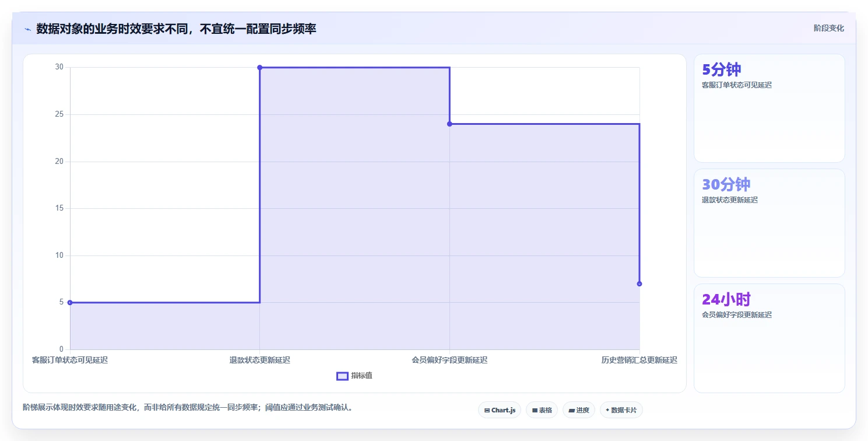Click x-axis label 历史营销汇总更新延迟

pyautogui.click(x=639, y=360)
